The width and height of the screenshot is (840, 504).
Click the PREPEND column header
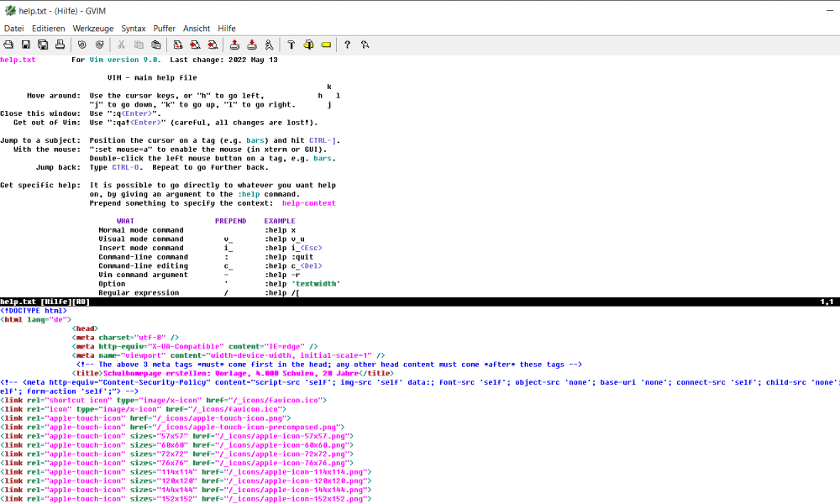230,221
